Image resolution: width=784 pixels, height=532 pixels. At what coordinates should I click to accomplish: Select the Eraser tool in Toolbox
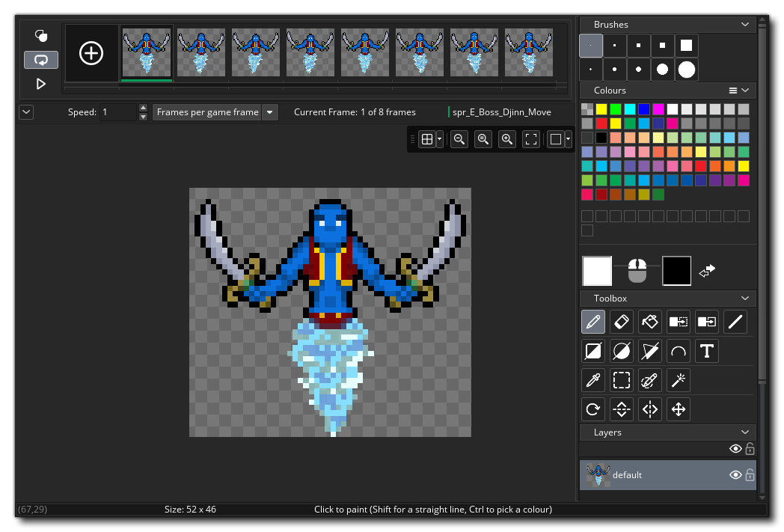[621, 322]
